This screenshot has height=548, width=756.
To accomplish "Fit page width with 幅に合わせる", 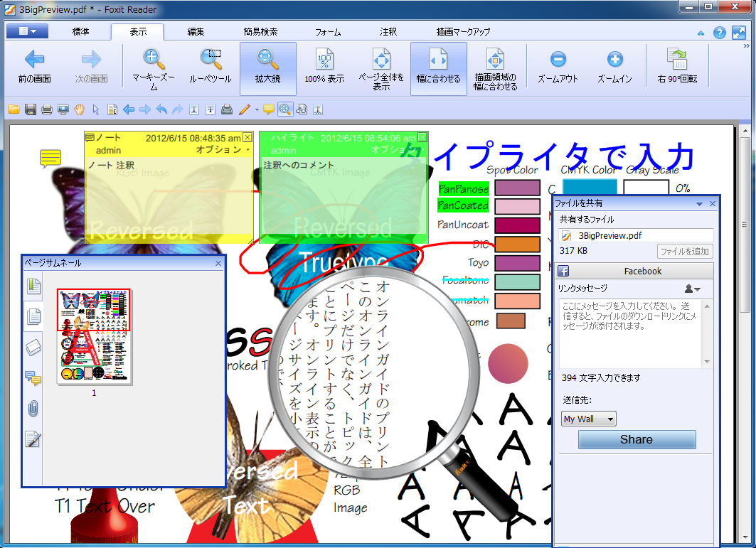I will [439, 68].
